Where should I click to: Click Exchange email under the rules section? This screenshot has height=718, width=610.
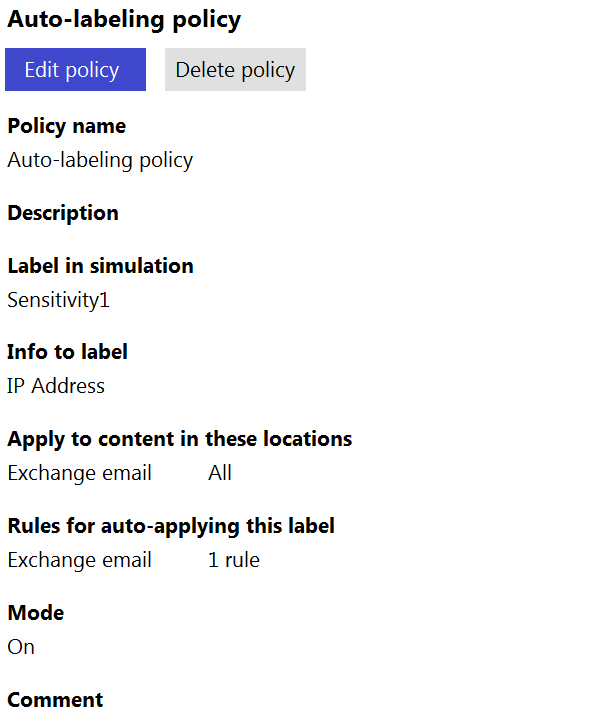point(80,560)
